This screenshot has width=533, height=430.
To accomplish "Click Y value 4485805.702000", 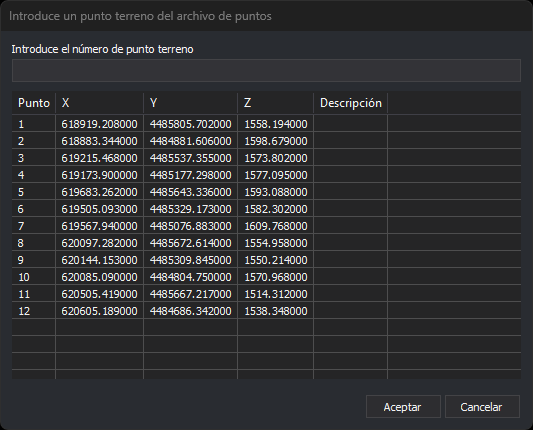I will click(191, 124).
